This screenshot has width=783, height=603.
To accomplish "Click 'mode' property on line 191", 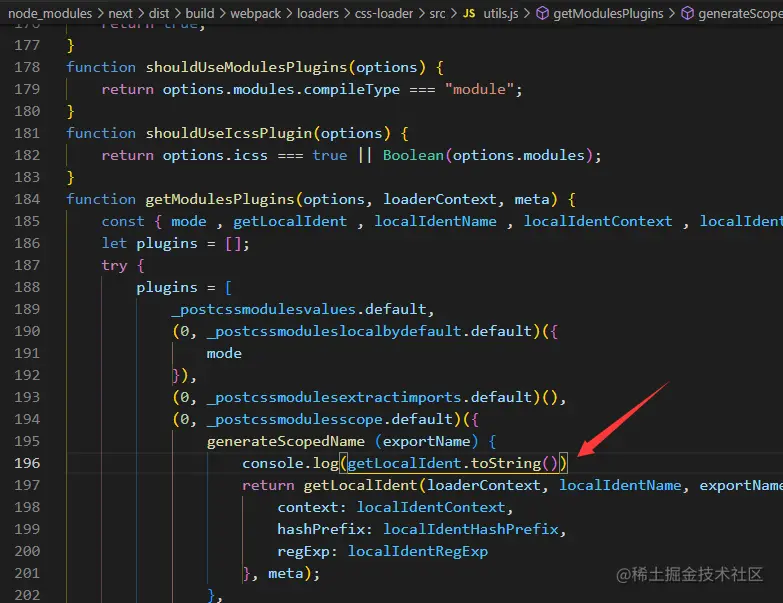I will 224,353.
